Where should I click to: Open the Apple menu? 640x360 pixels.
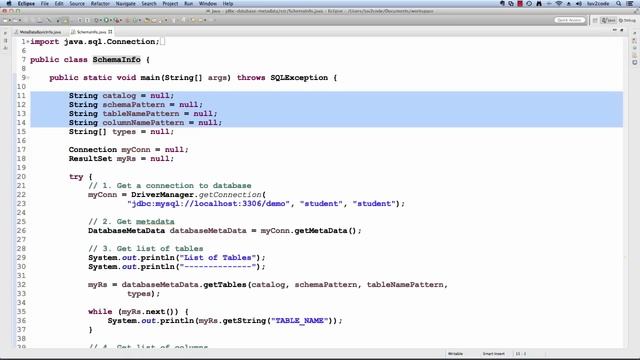[9, 4]
